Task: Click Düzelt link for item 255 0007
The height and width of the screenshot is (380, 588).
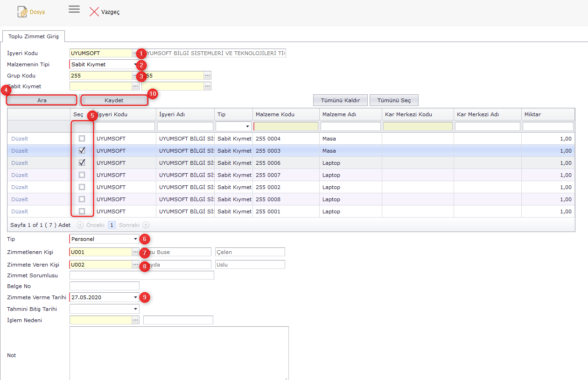Action: click(x=20, y=175)
